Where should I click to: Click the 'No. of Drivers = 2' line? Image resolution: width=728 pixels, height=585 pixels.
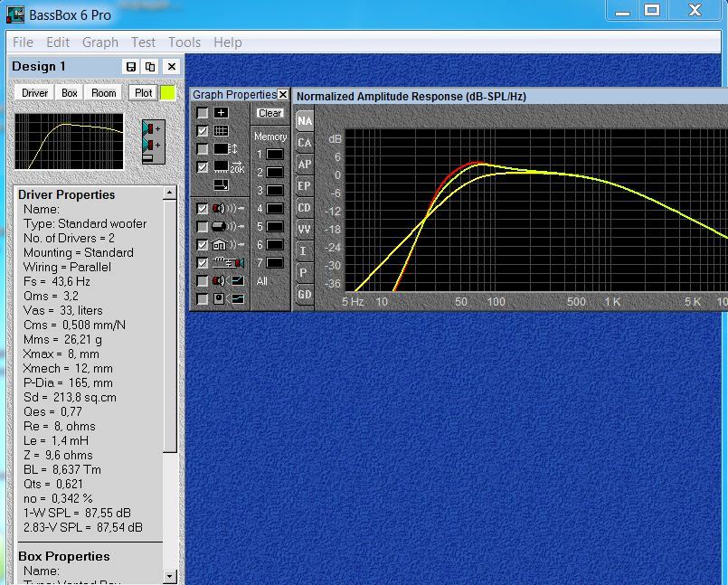pyautogui.click(x=69, y=238)
